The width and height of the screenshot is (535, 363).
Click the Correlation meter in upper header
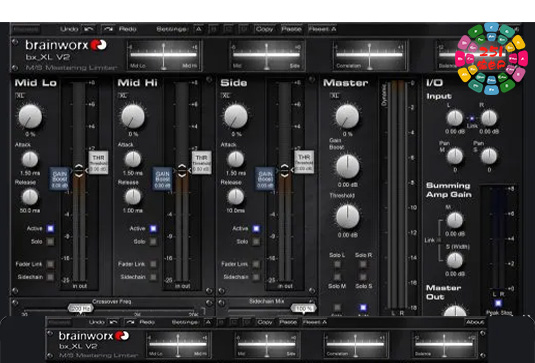[370, 55]
